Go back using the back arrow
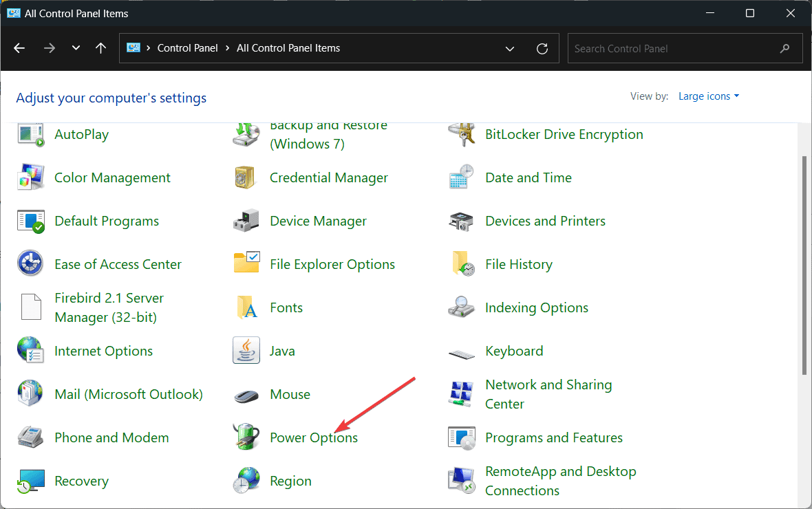Image resolution: width=812 pixels, height=509 pixels. click(x=19, y=48)
